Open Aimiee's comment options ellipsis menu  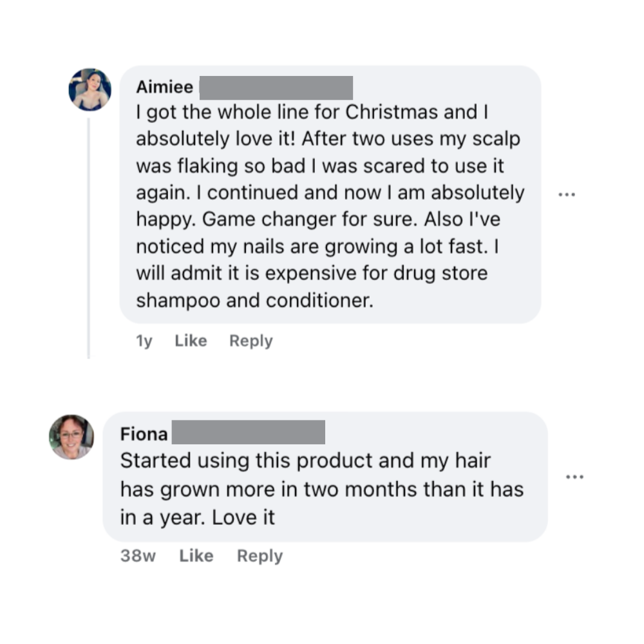click(567, 193)
